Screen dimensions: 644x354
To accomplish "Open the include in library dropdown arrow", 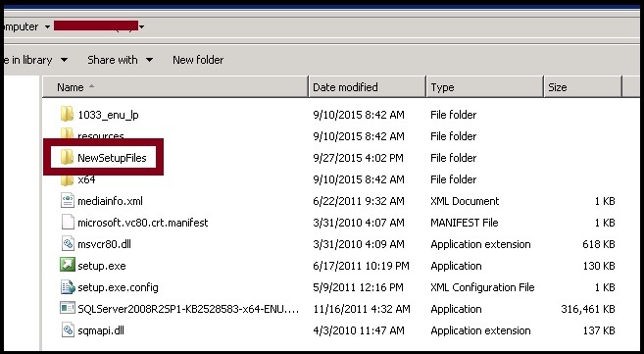I will pyautogui.click(x=64, y=60).
